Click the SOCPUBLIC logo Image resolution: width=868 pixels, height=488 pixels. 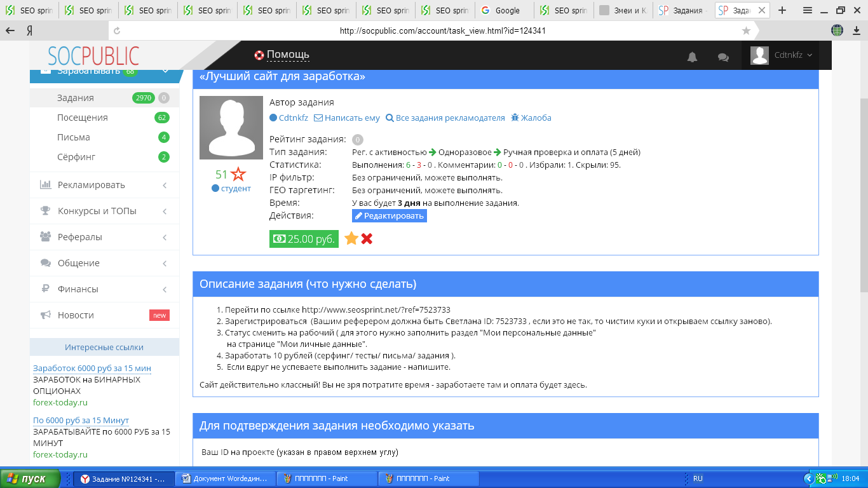coord(93,55)
